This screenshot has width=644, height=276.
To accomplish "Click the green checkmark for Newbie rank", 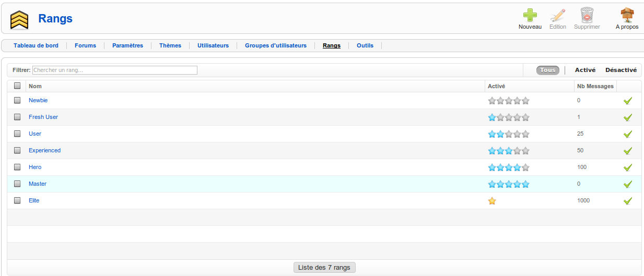I will pyautogui.click(x=628, y=101).
